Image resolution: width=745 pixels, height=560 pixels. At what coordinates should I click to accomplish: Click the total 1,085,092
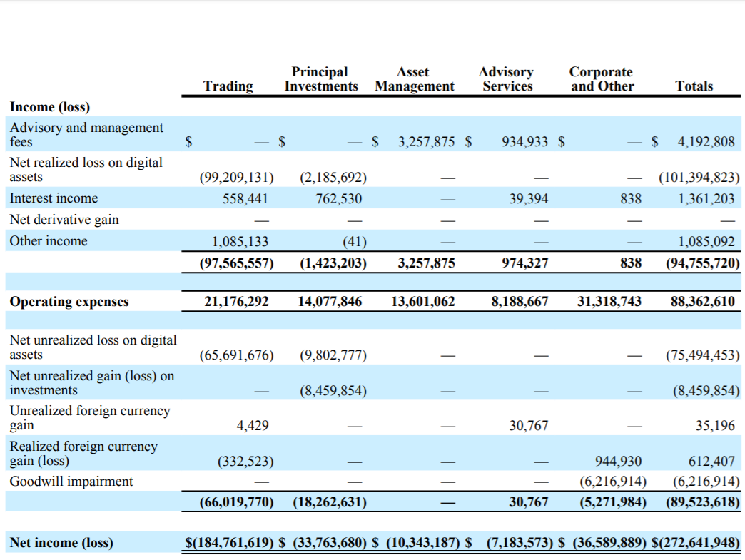tap(706, 242)
